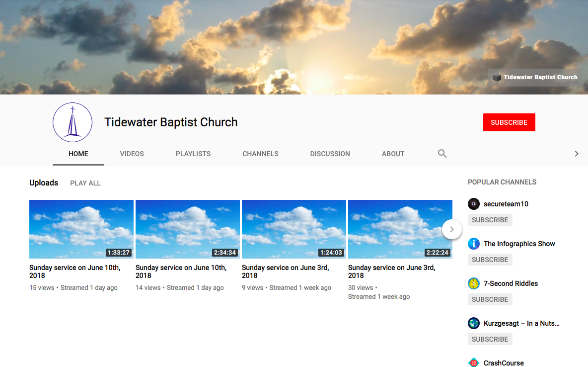The height and width of the screenshot is (367, 588).
Task: Click '14 views • Streamed 1 day ago' text
Action: [180, 288]
